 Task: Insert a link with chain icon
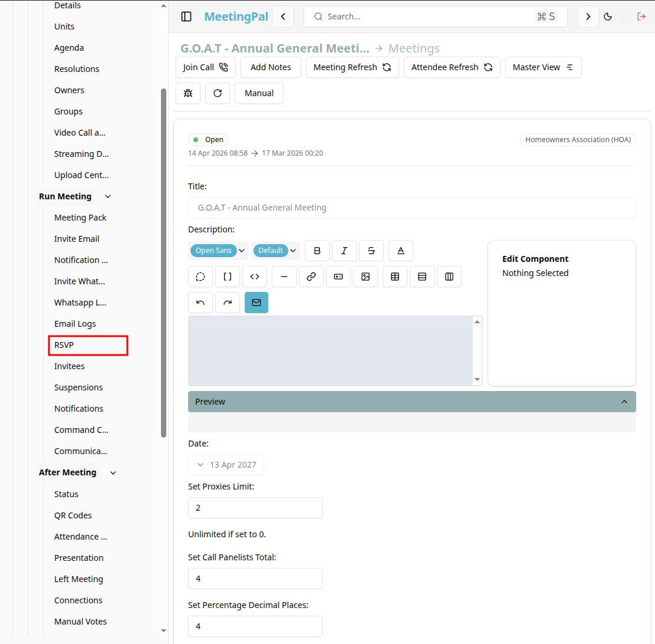pos(311,277)
